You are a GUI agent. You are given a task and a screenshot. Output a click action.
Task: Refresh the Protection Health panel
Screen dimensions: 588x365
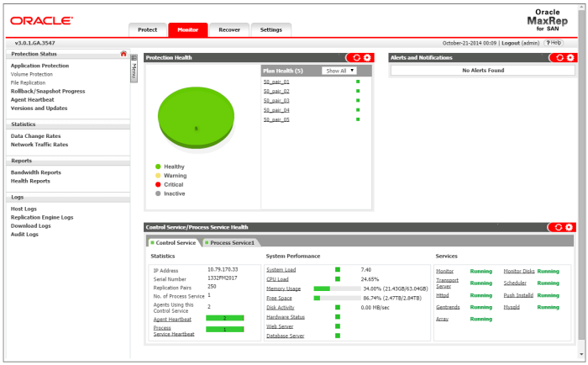pos(357,57)
